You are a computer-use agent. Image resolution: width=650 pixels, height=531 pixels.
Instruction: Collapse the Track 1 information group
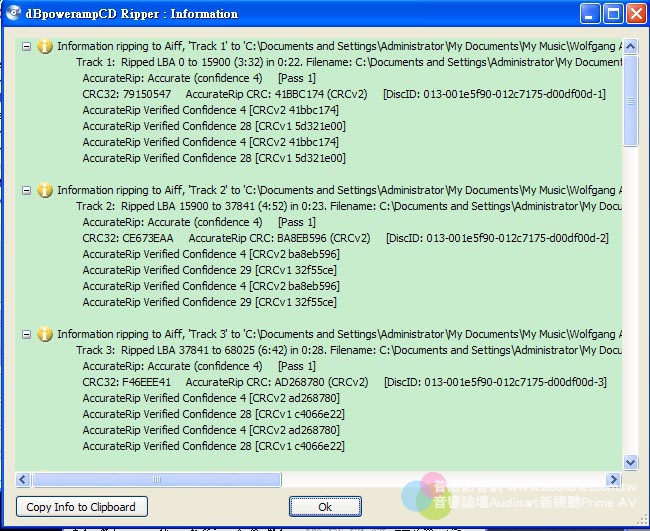(26, 46)
